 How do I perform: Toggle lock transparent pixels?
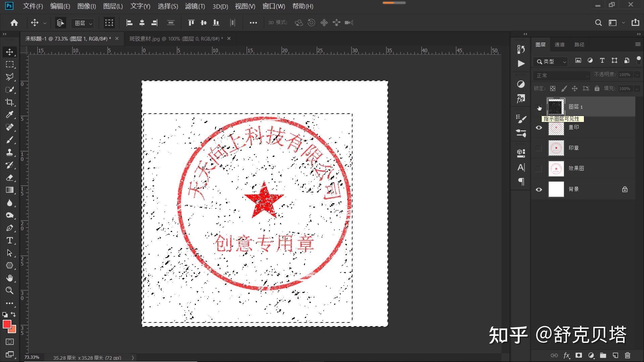coord(552,88)
